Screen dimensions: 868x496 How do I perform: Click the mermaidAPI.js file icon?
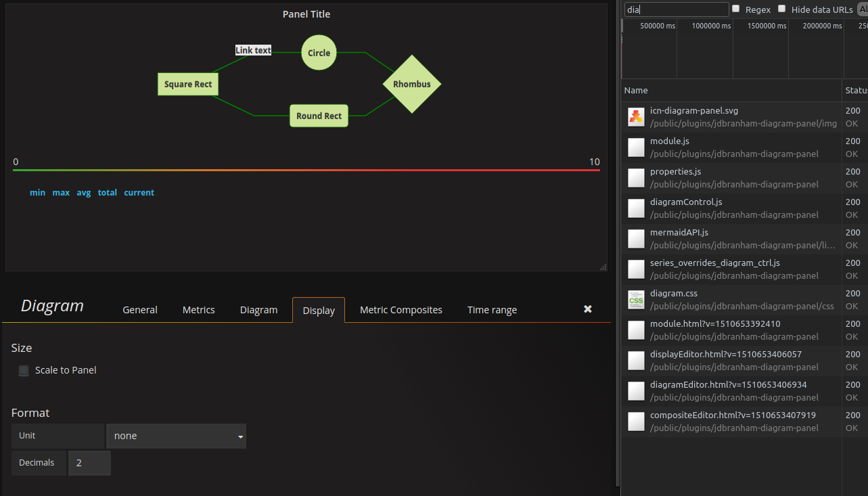(636, 238)
